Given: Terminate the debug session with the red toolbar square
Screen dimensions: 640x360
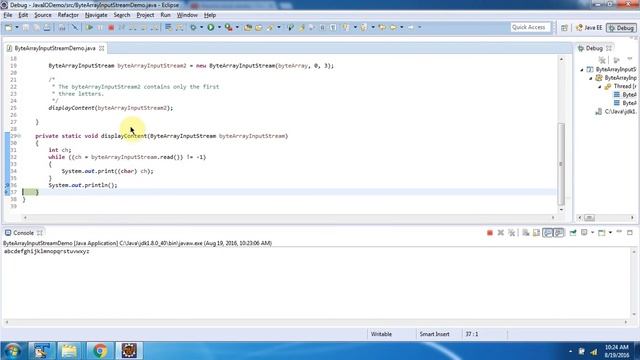Looking at the screenshot, I should pyautogui.click(x=111, y=27).
